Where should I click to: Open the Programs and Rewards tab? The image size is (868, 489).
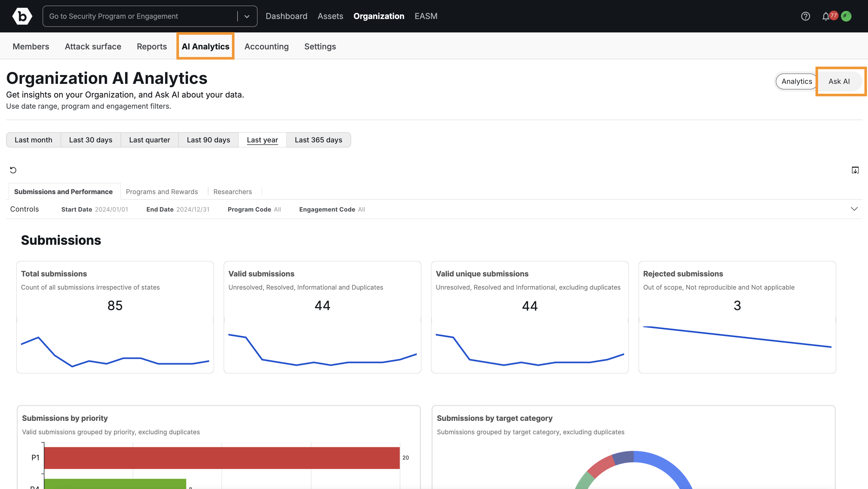click(162, 191)
